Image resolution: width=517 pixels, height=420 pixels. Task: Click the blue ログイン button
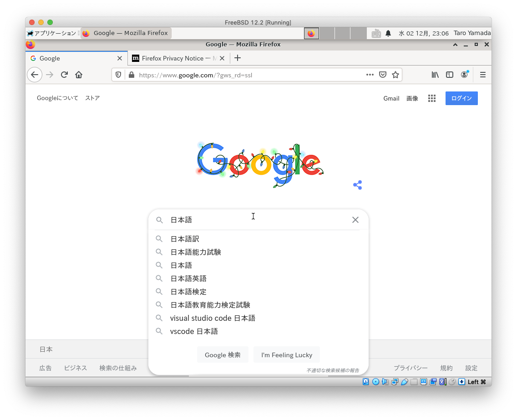point(461,98)
